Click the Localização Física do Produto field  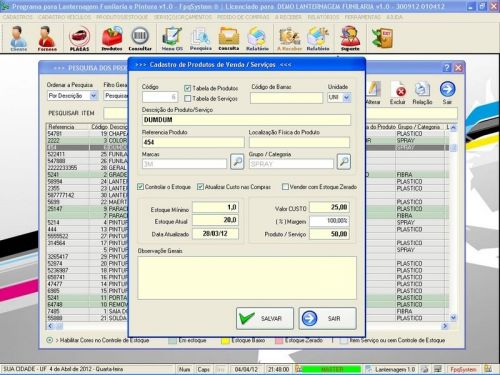pyautogui.click(x=299, y=142)
